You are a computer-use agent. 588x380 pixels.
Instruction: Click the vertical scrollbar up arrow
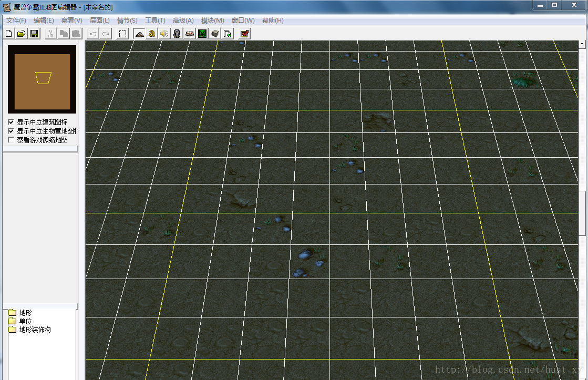click(582, 44)
